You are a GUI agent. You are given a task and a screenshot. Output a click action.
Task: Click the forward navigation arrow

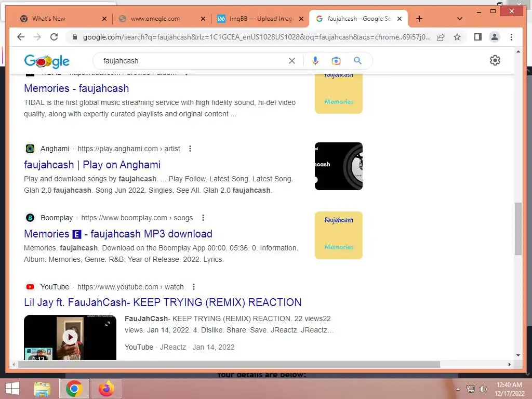[37, 37]
